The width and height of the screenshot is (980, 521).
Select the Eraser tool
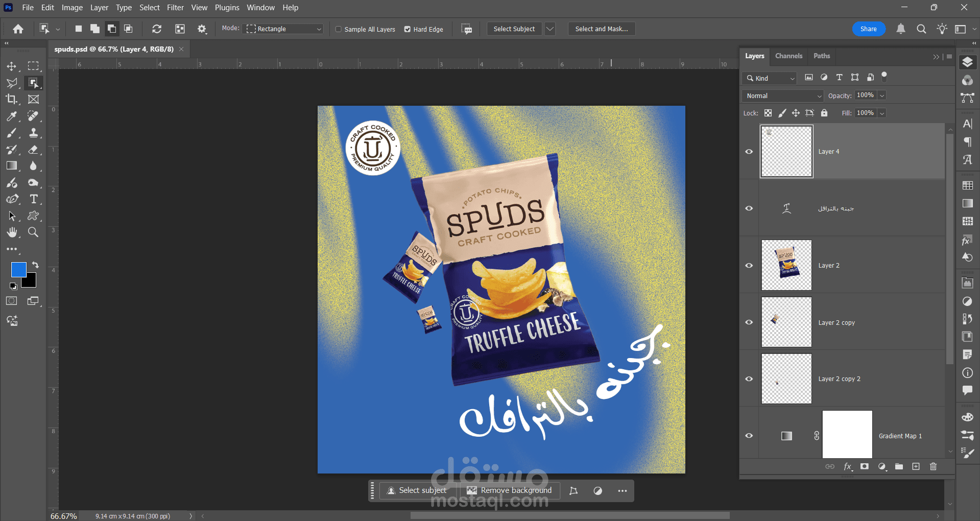click(x=33, y=149)
